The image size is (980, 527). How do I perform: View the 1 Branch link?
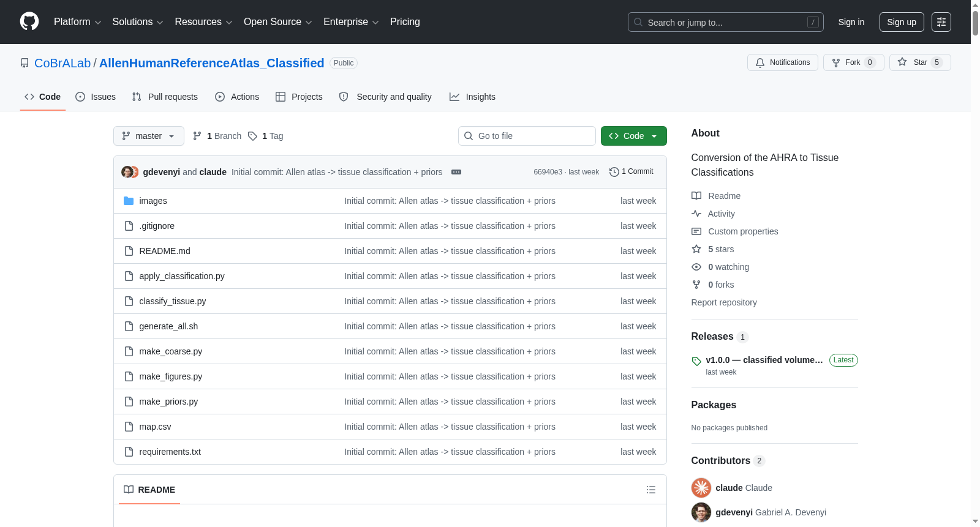click(217, 136)
